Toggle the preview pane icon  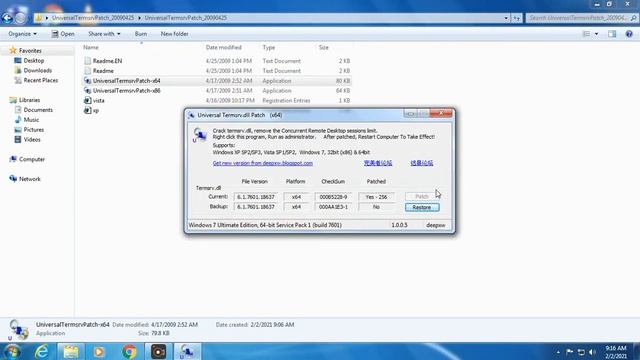(612, 34)
